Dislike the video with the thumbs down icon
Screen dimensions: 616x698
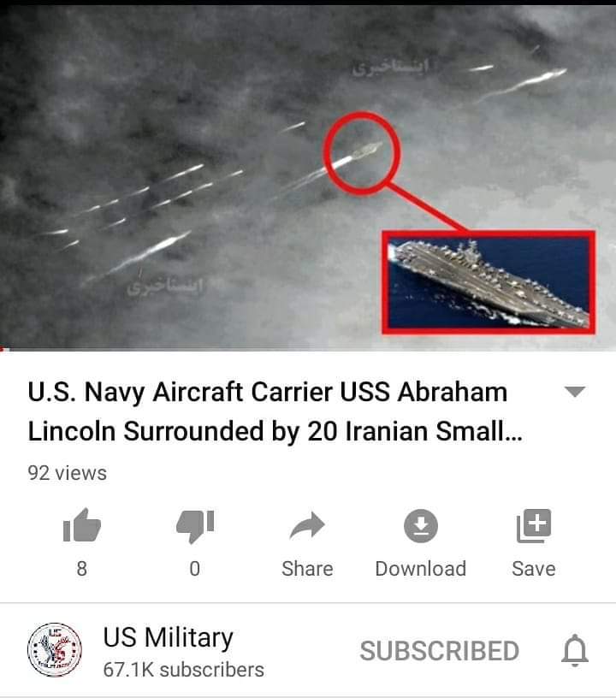(195, 527)
